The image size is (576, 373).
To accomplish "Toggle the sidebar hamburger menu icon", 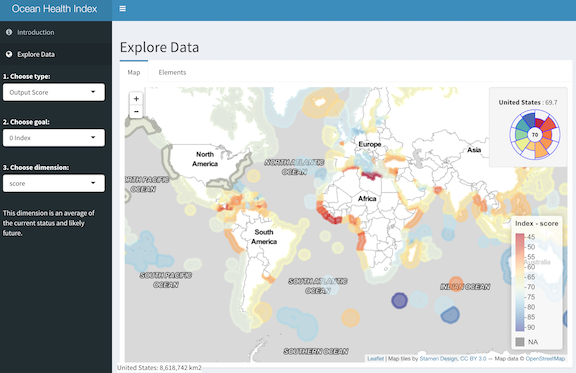I will point(123,8).
